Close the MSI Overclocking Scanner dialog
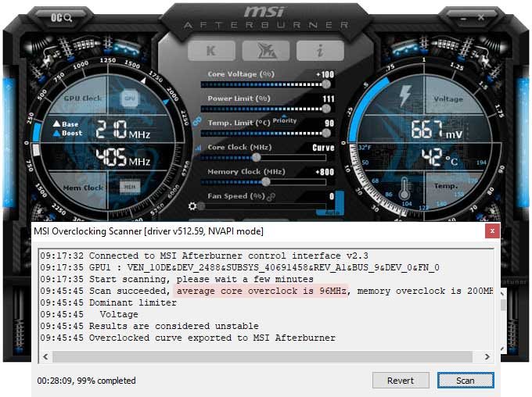Image resolution: width=532 pixels, height=397 pixels. 492,231
